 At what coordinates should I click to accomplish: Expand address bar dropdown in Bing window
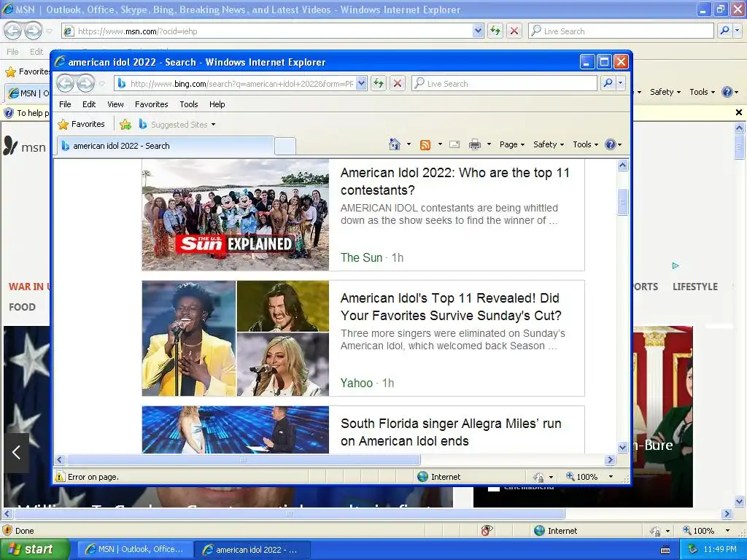tap(362, 83)
